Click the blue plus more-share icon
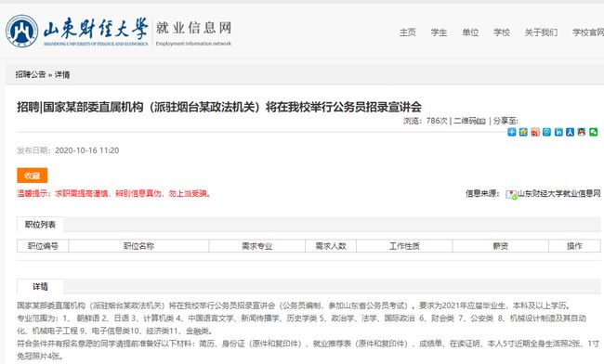 [512, 132]
